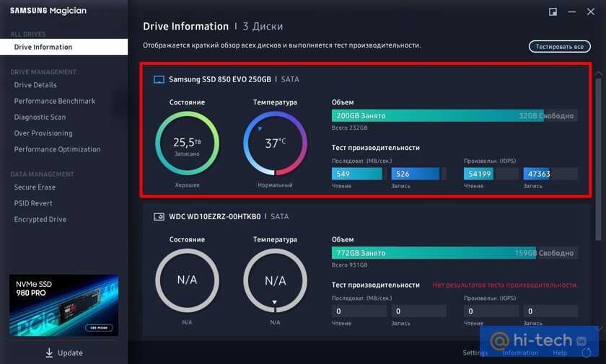The height and width of the screenshot is (364, 606).
Task: Click the red no-benchmark-results message
Action: 505,285
